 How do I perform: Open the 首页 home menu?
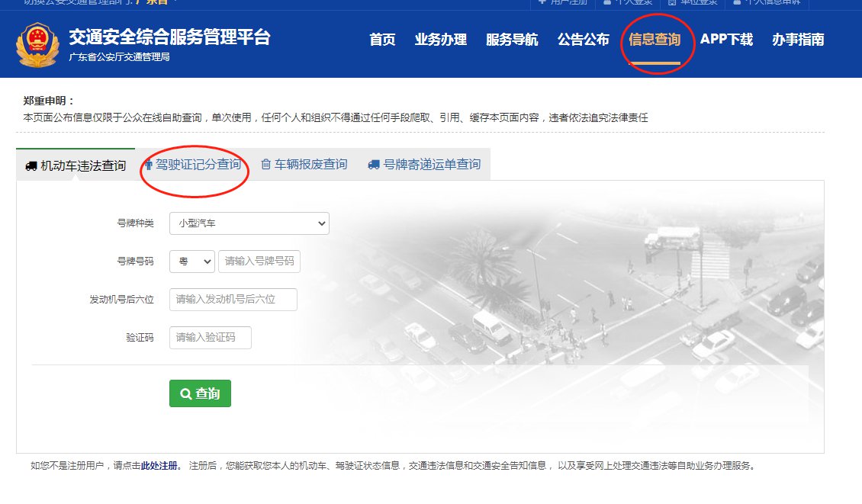point(382,40)
